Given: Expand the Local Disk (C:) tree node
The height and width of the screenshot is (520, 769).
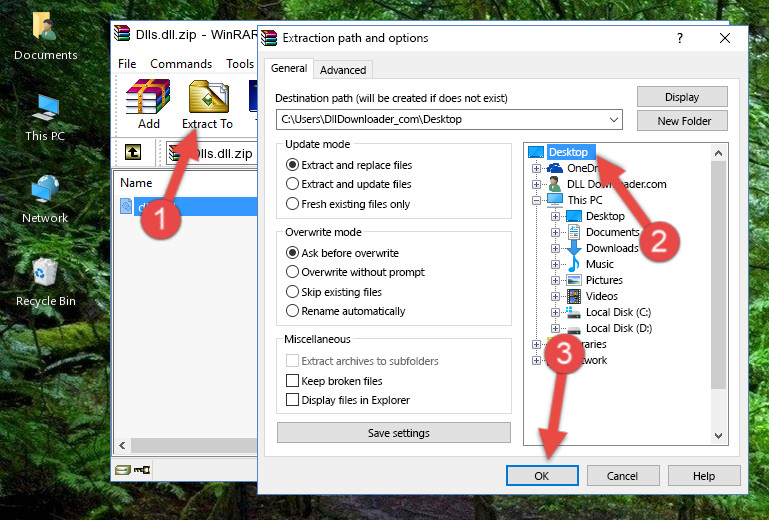Looking at the screenshot, I should pos(555,312).
